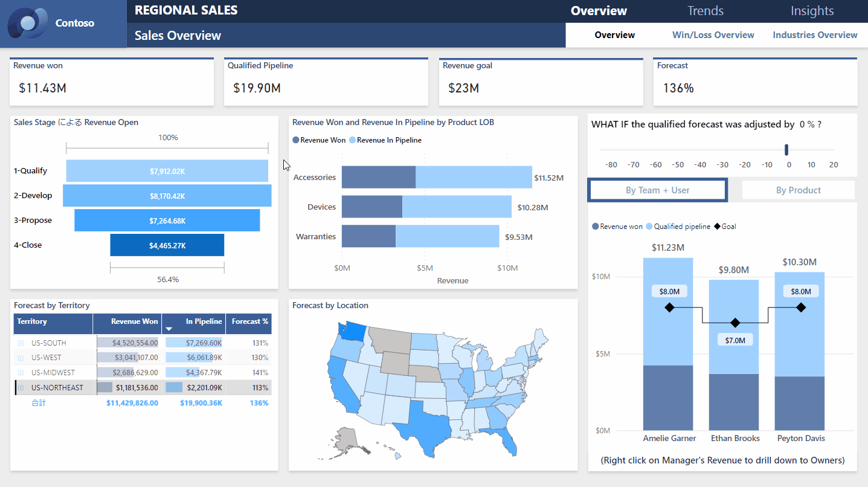
Task: Select the By Team + User view
Action: (657, 190)
